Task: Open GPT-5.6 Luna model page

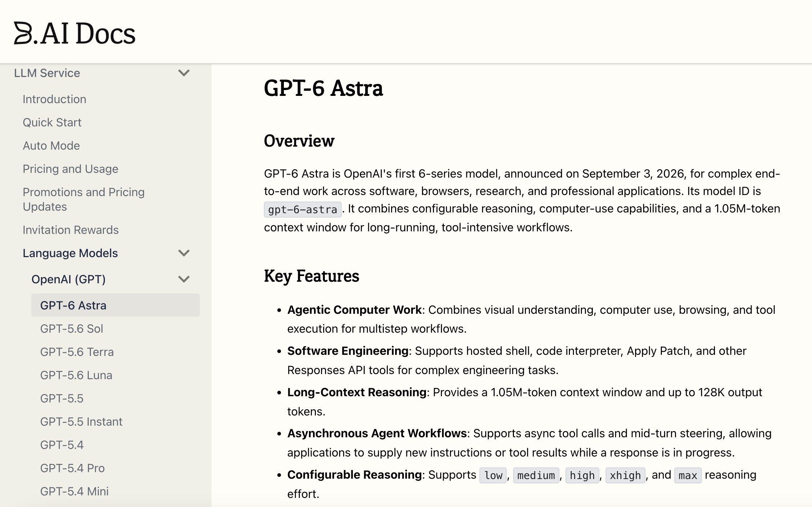Action: tap(76, 375)
